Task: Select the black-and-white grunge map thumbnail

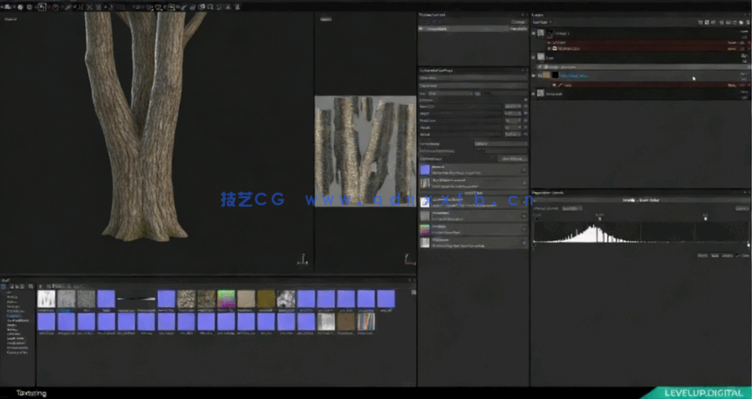Action: pos(286,299)
